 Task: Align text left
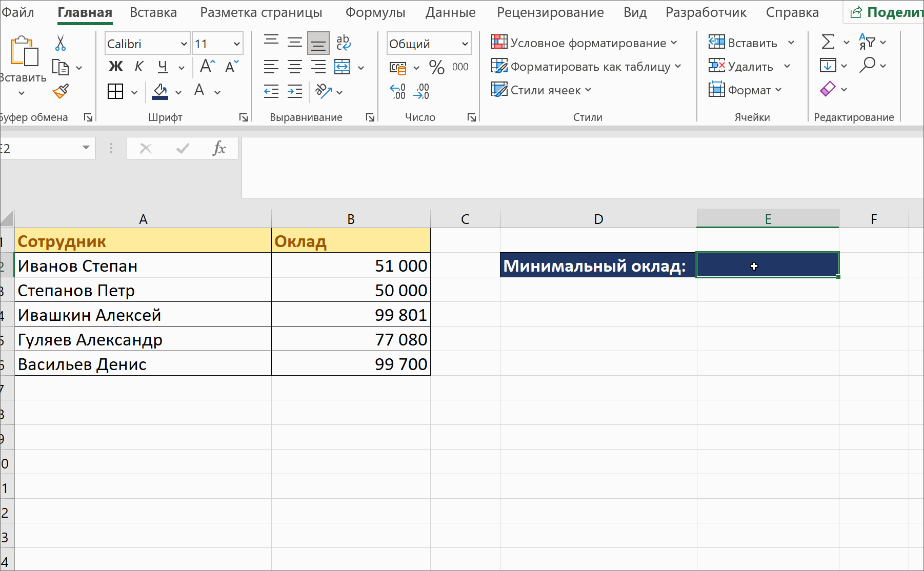[x=271, y=67]
